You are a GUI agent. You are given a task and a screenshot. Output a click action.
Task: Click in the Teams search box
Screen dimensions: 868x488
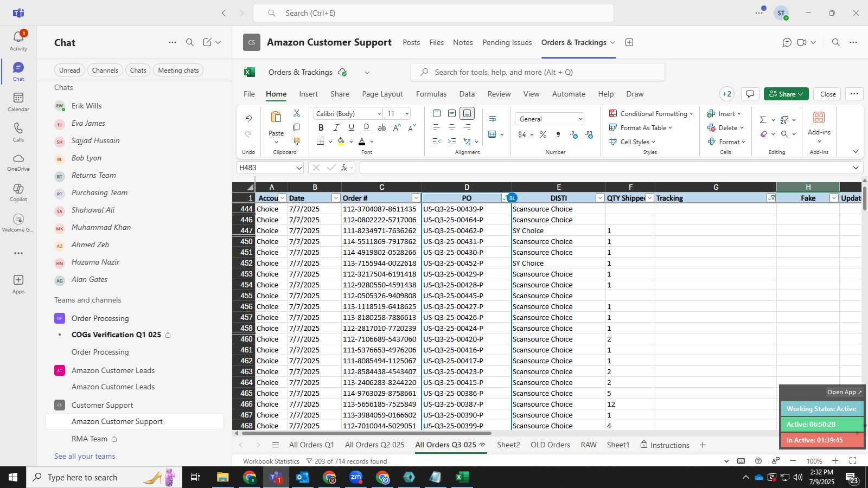[433, 13]
